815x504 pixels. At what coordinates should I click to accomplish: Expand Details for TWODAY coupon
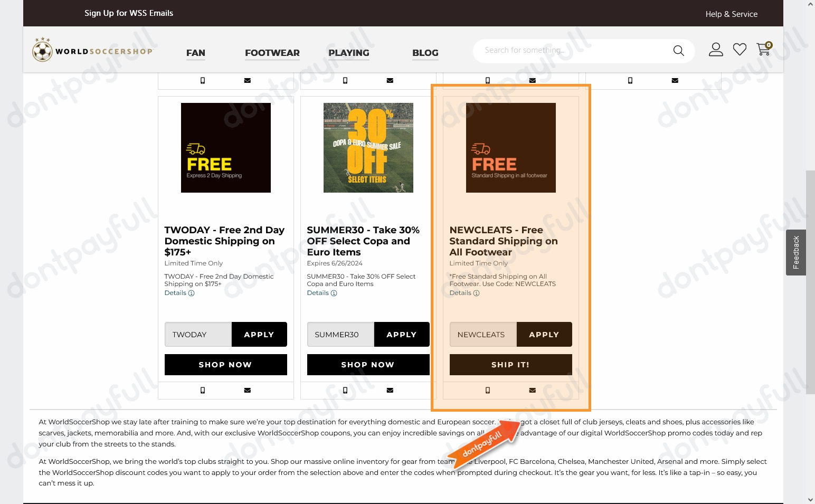179,293
